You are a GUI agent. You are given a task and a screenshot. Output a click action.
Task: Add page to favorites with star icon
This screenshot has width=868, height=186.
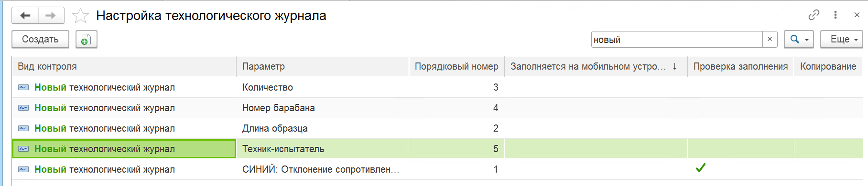pos(80,16)
